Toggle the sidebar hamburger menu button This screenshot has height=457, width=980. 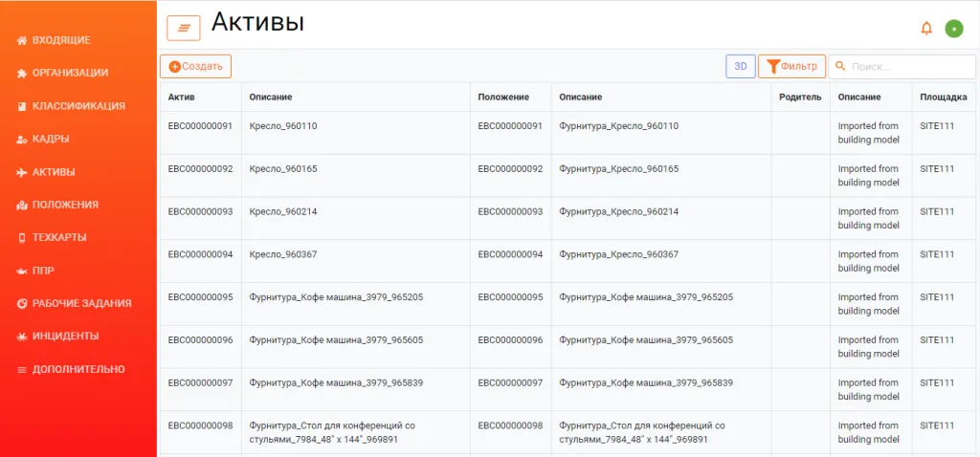pyautogui.click(x=183, y=29)
